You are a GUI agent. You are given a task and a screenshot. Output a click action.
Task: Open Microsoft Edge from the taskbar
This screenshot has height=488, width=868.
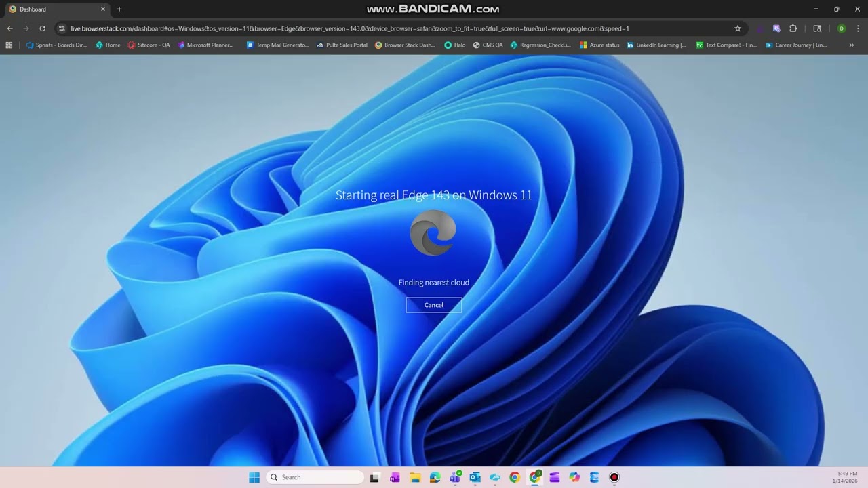coord(435,477)
